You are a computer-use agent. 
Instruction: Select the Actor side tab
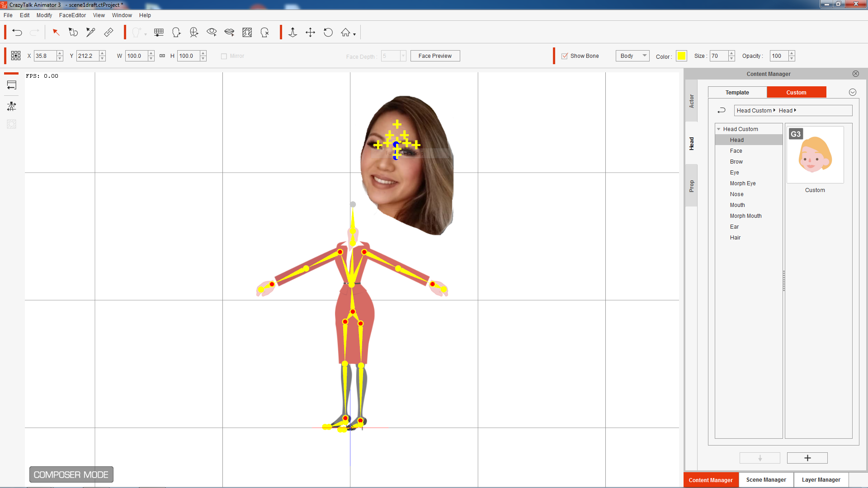[x=691, y=101]
